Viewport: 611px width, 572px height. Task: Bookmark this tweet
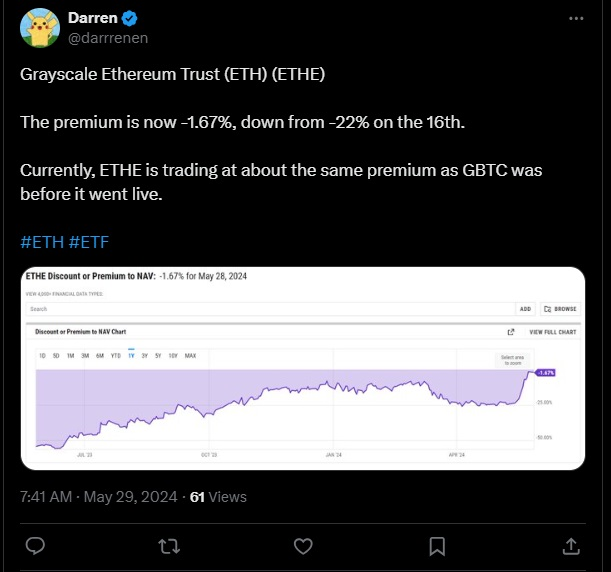[437, 546]
